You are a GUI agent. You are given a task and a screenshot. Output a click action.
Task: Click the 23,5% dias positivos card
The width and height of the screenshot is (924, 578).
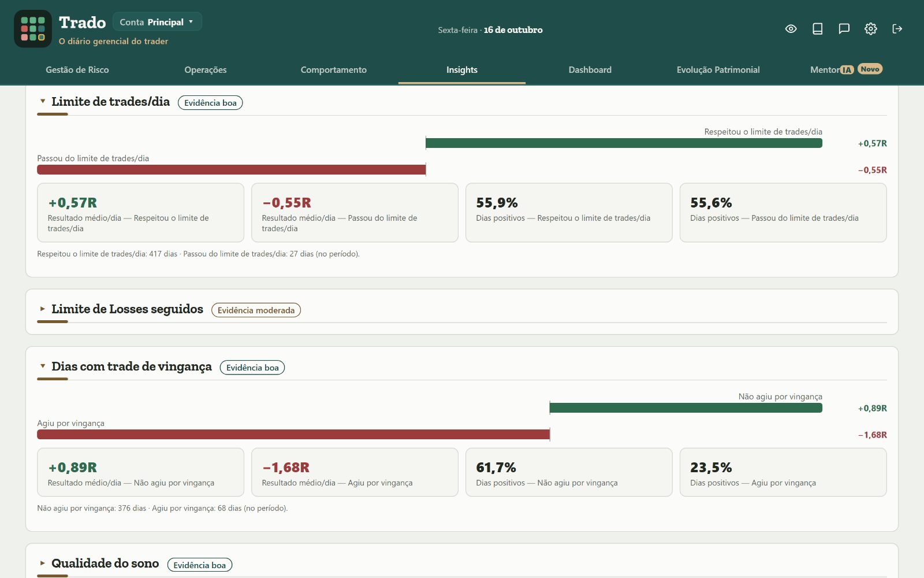[x=783, y=472]
